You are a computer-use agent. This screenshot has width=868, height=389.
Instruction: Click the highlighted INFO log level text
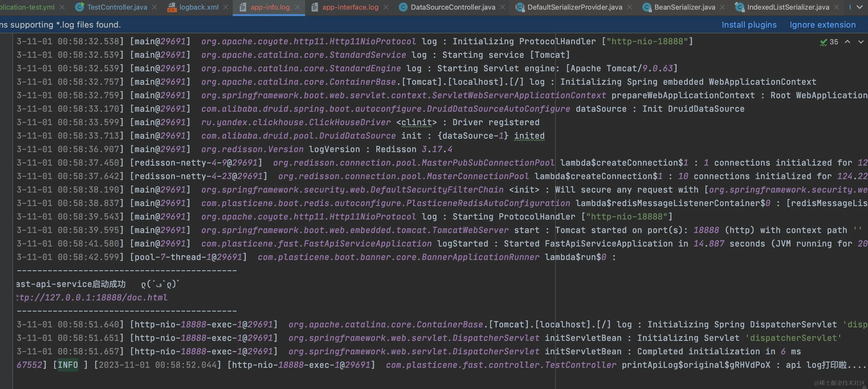[x=68, y=365]
